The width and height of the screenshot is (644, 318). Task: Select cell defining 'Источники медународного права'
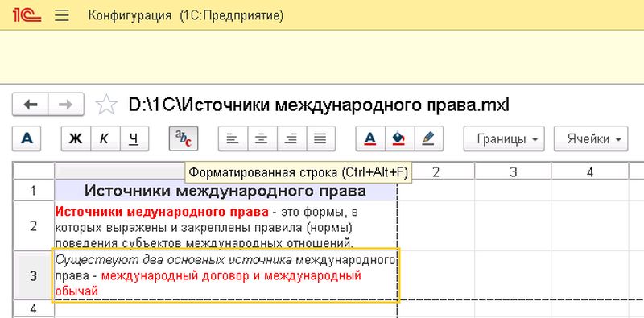(x=225, y=226)
